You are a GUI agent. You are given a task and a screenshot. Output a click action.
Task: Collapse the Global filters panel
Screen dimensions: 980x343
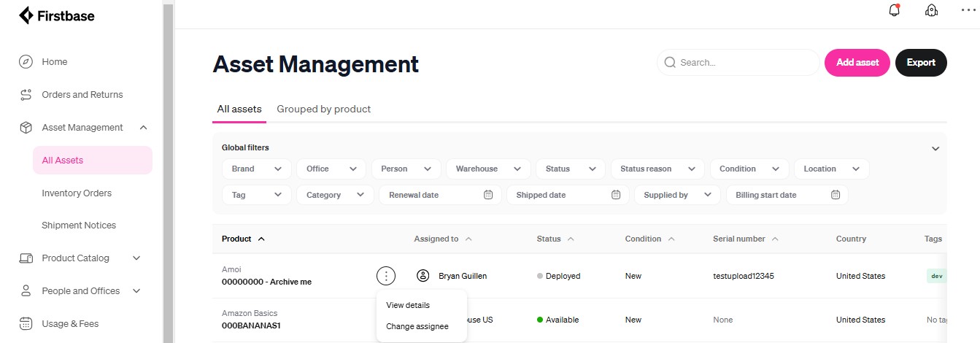pyautogui.click(x=935, y=148)
